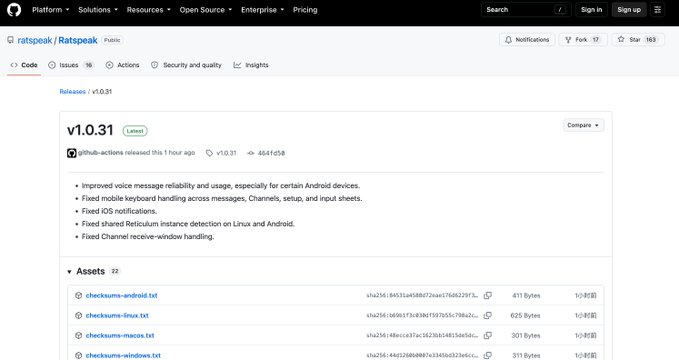Switch to the Issues tab
The width and height of the screenshot is (679, 360).
[x=71, y=65]
